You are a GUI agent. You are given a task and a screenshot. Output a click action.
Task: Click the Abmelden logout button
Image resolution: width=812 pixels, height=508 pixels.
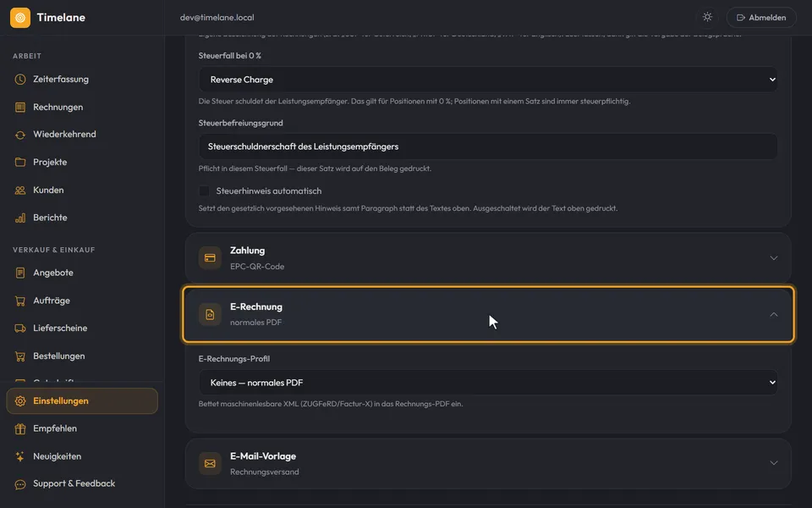click(x=761, y=18)
